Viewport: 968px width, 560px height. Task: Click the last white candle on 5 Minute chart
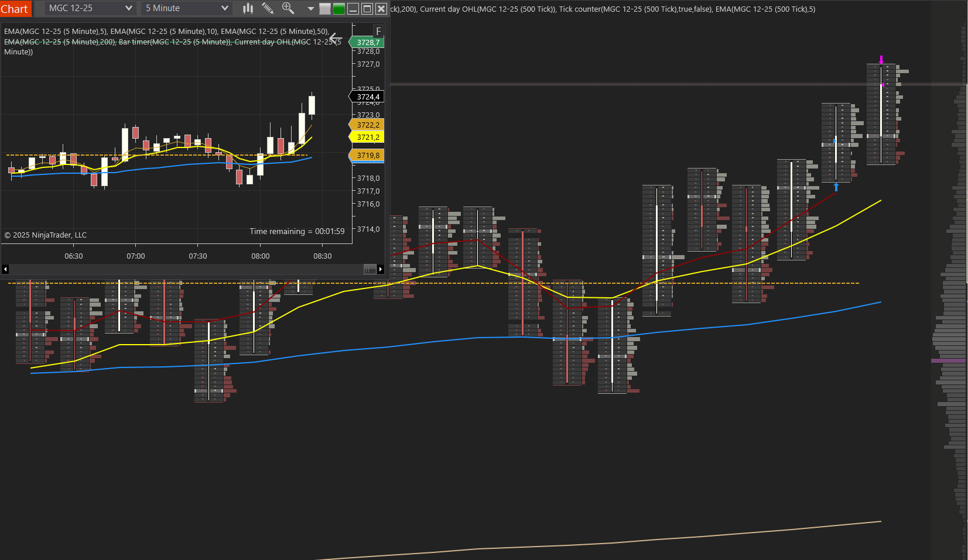pyautogui.click(x=312, y=105)
